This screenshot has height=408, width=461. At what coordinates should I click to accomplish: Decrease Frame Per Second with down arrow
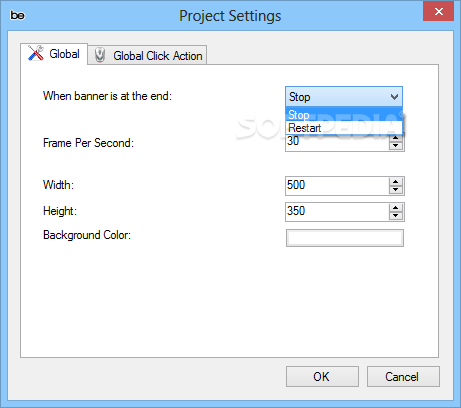(x=396, y=146)
